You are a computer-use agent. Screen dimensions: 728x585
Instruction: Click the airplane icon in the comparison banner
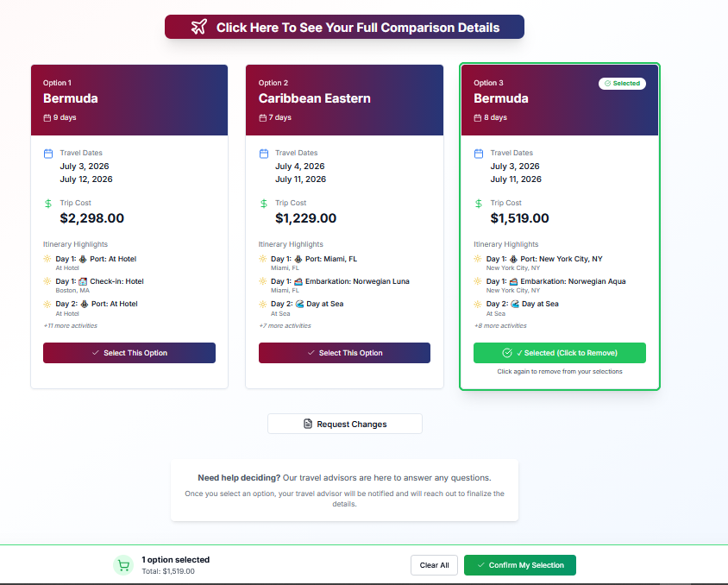point(200,27)
